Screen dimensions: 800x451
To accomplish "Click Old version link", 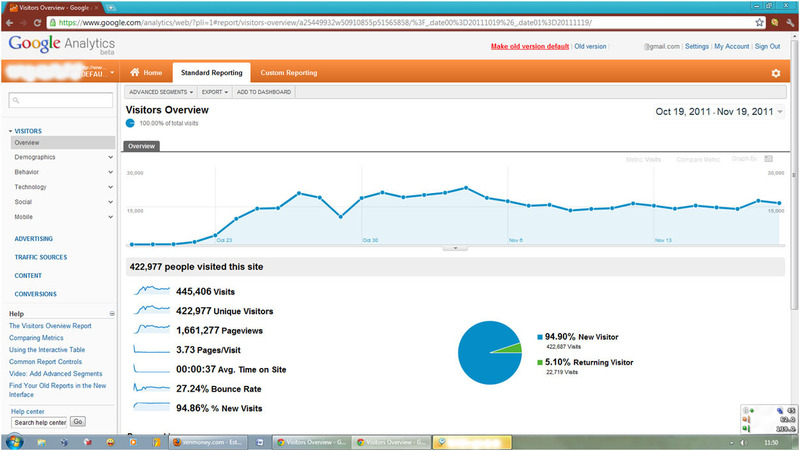I will point(590,46).
